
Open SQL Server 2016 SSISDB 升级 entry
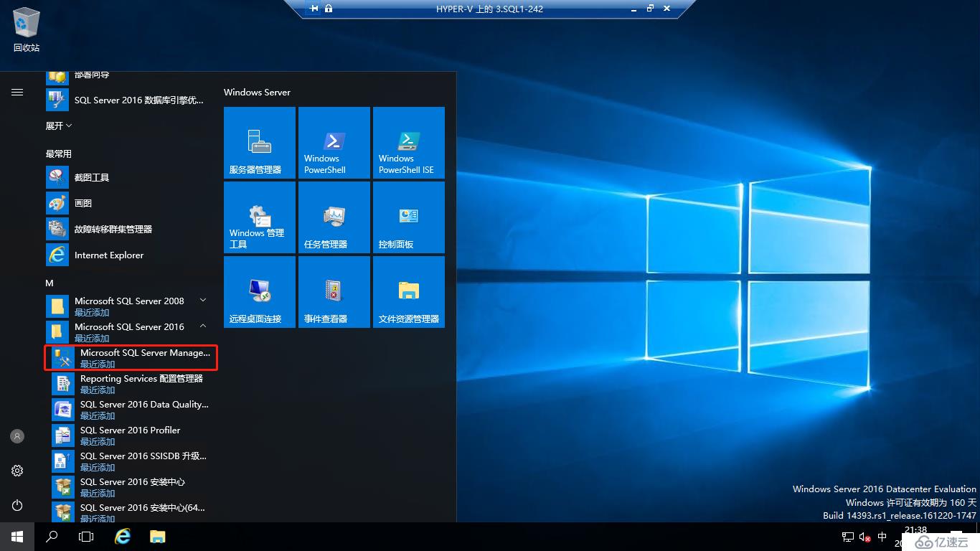click(131, 461)
